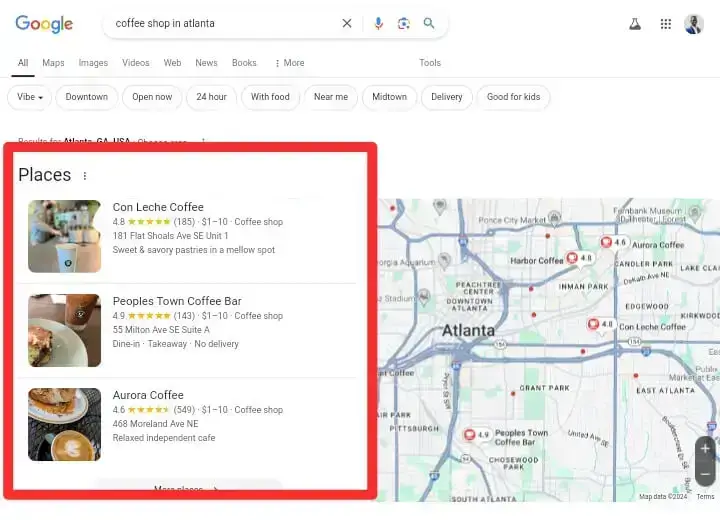Apply the 24 hour filter chip
Viewport: 720px width, 520px height.
(x=211, y=97)
